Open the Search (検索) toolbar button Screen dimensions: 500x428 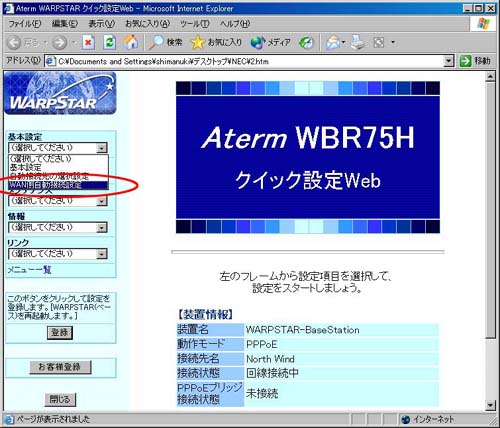(166, 42)
